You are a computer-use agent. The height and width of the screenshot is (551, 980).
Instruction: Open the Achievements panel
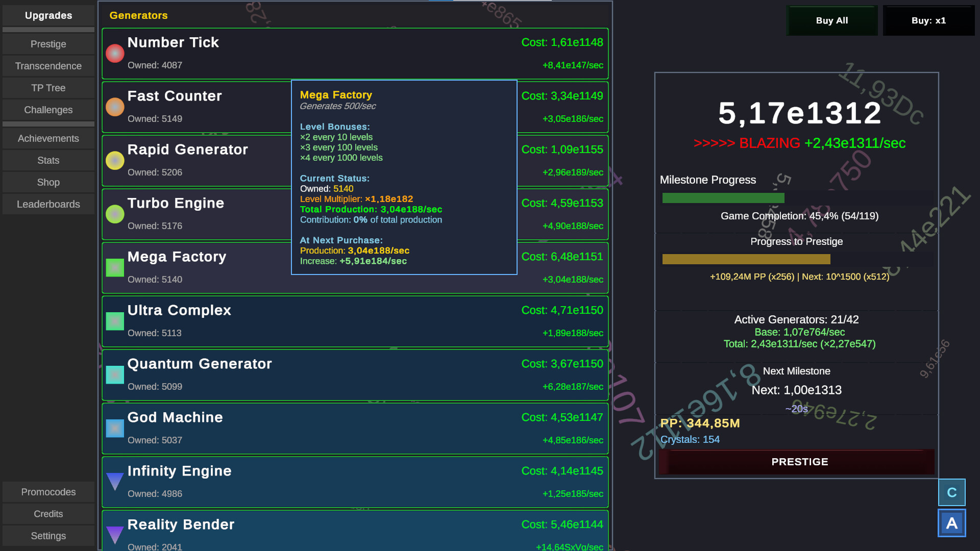coord(48,138)
